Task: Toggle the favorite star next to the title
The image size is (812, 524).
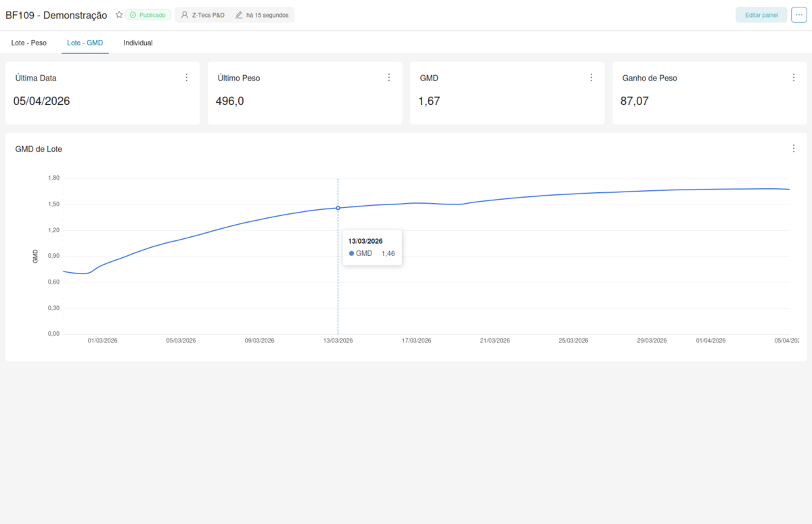Action: 118,14
